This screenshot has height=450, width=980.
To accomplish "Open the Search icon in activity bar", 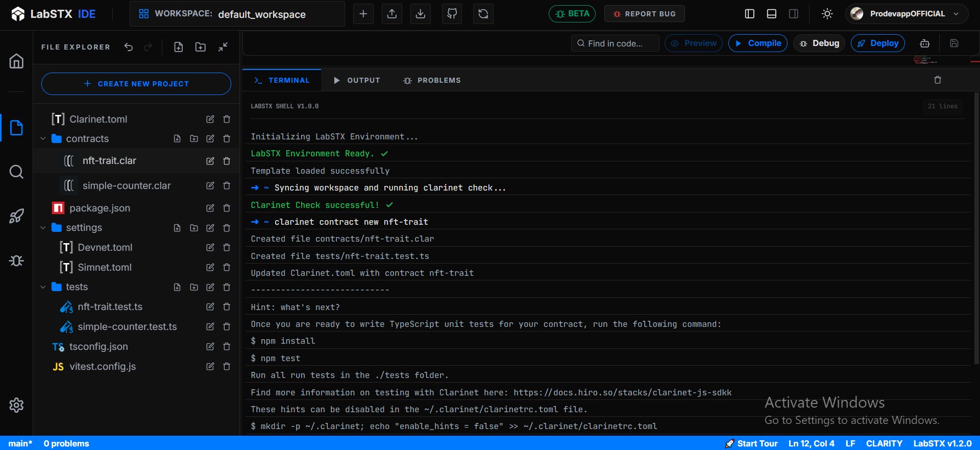I will pos(16,172).
